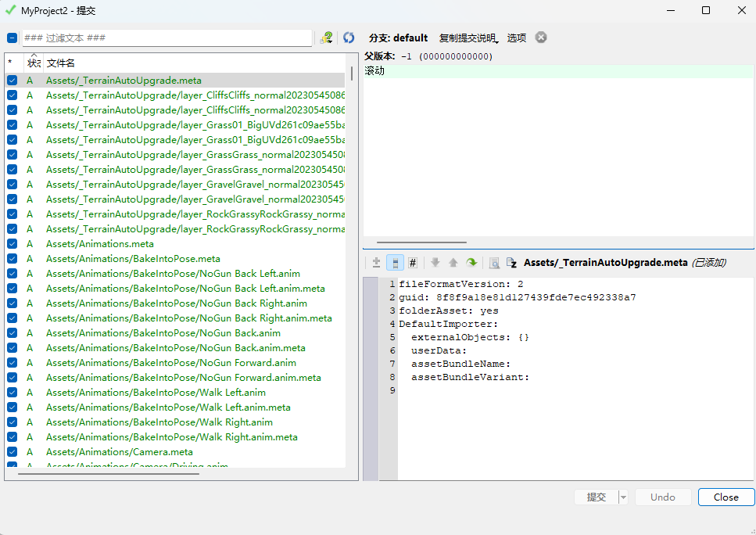This screenshot has width=756, height=535.
Task: Select NoGun Forward.anim.meta file row
Action: click(175, 378)
